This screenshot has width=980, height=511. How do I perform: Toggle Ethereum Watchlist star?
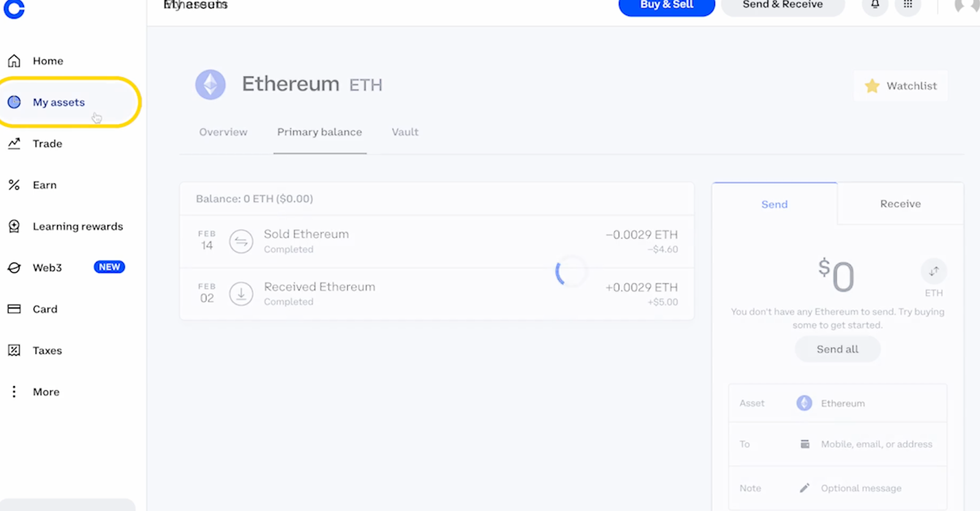click(x=900, y=86)
